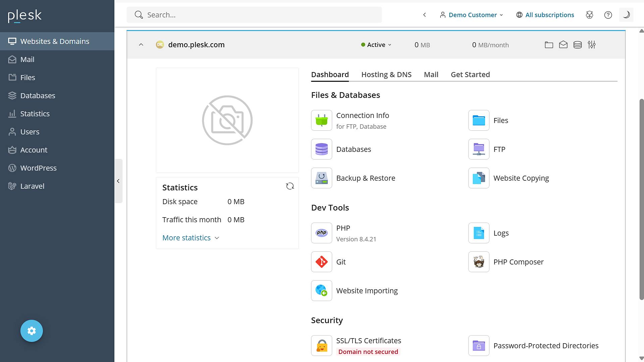
Task: Open the Demo Customer account dropdown
Action: tap(472, 15)
